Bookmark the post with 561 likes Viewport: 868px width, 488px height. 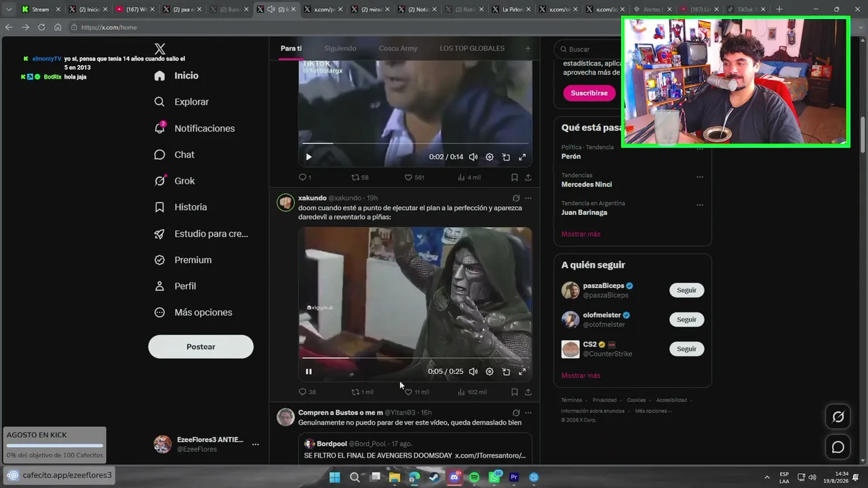point(514,178)
